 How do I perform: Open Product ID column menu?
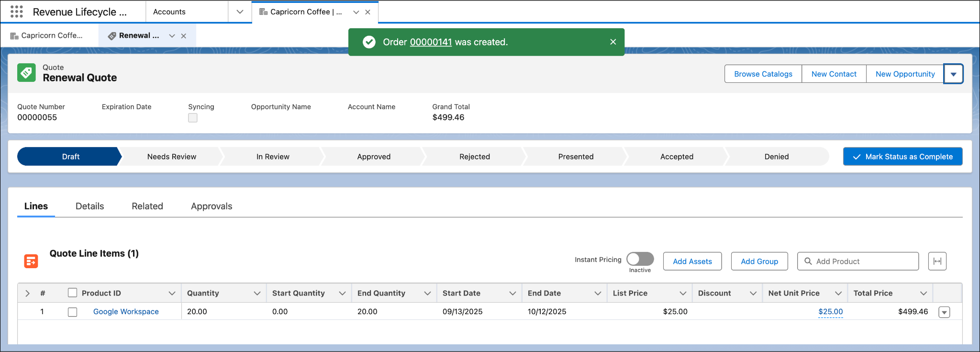pos(172,293)
